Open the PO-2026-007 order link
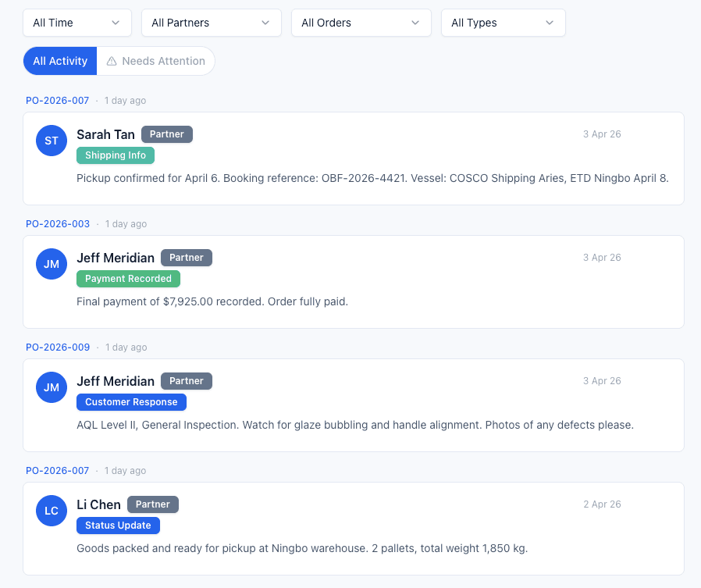Viewport: 701px width, 588px height. [57, 100]
